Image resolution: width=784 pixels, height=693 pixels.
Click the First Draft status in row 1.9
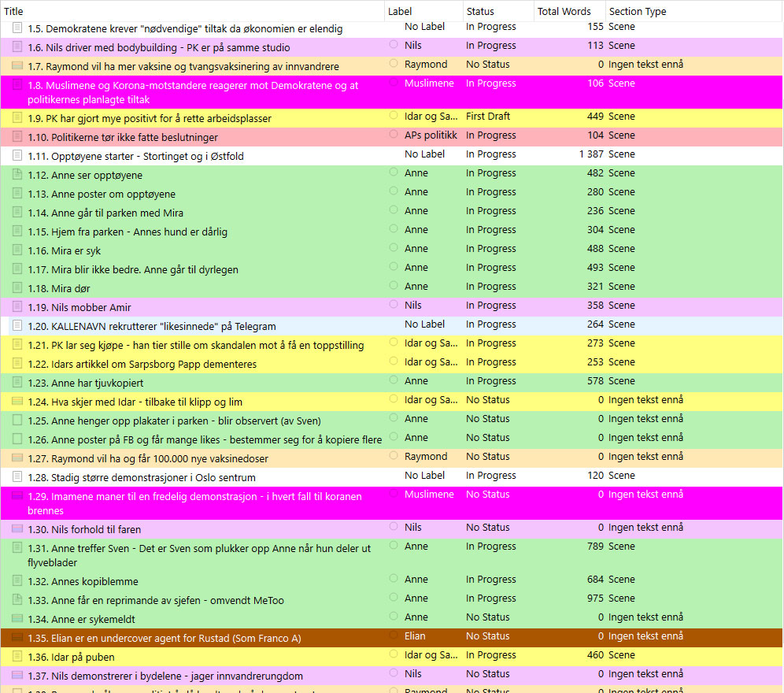[488, 116]
